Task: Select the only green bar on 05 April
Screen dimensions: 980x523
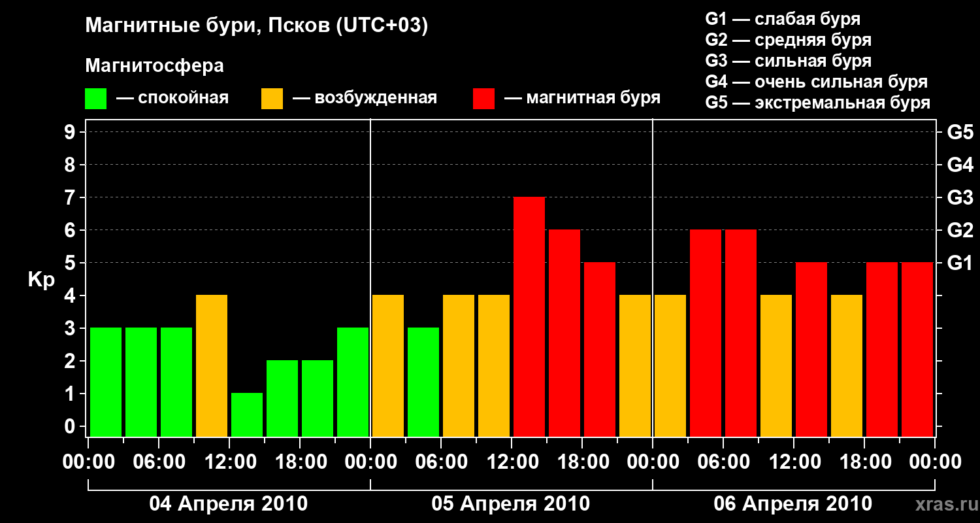Action: [423, 382]
